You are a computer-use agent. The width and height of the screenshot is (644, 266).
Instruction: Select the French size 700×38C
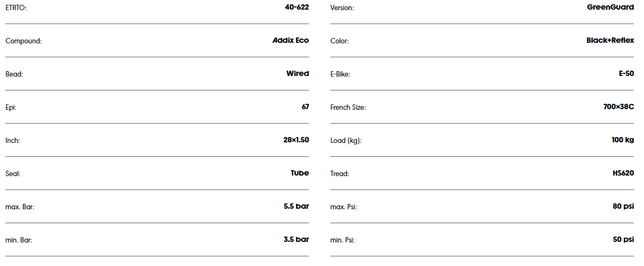pos(618,107)
